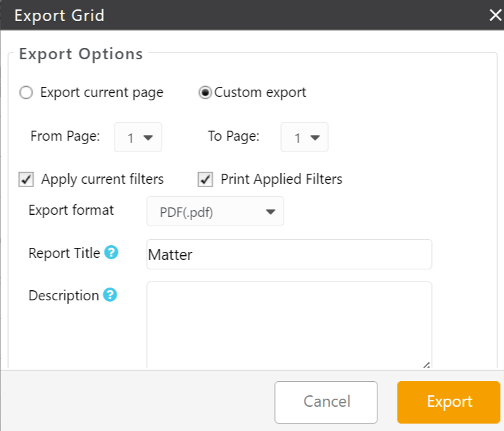The width and height of the screenshot is (504, 431).
Task: Click the From Page label text
Action: 65,136
